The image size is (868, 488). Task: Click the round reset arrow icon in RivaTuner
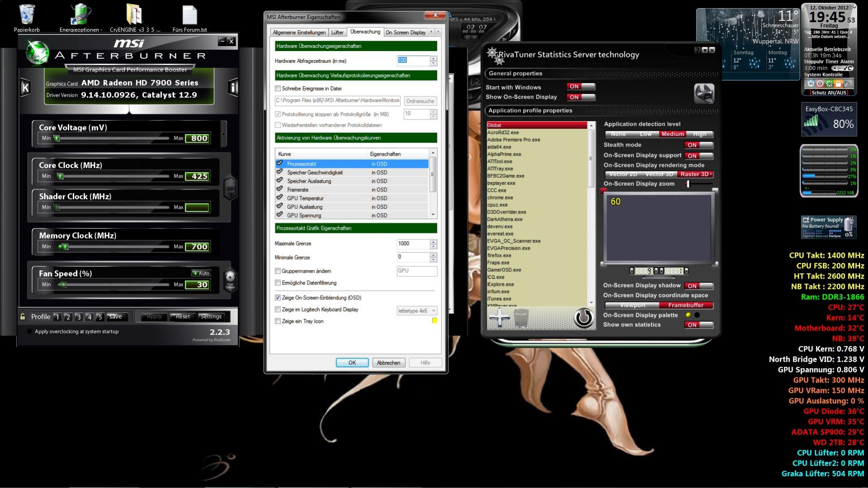(583, 318)
